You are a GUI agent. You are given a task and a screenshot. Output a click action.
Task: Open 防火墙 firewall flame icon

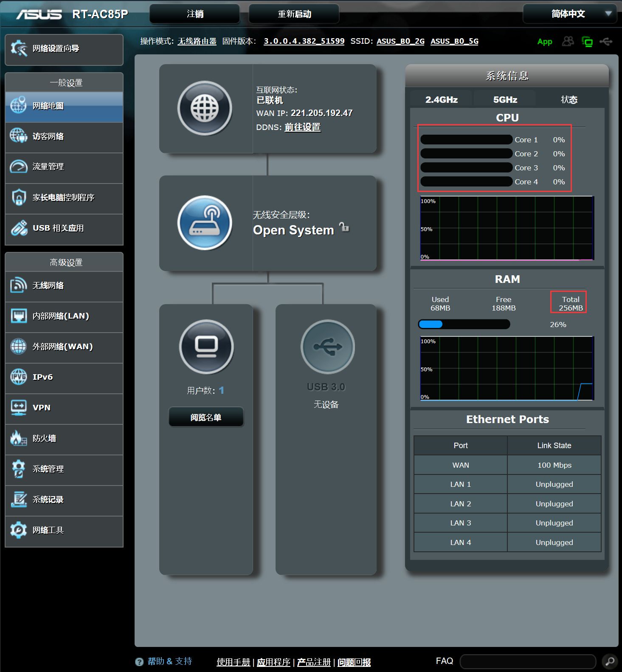pyautogui.click(x=18, y=438)
